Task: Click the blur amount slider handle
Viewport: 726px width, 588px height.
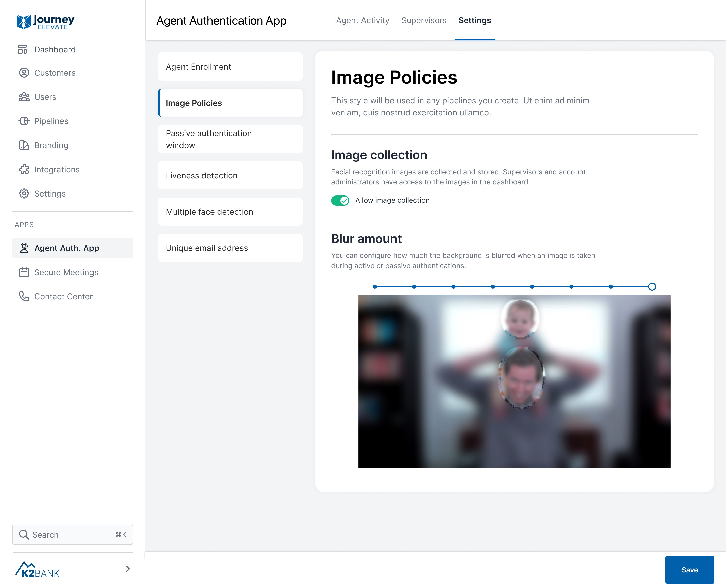Action: click(652, 286)
